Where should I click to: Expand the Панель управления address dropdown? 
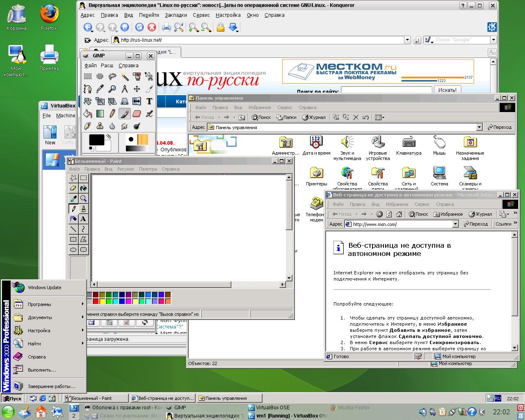479,127
